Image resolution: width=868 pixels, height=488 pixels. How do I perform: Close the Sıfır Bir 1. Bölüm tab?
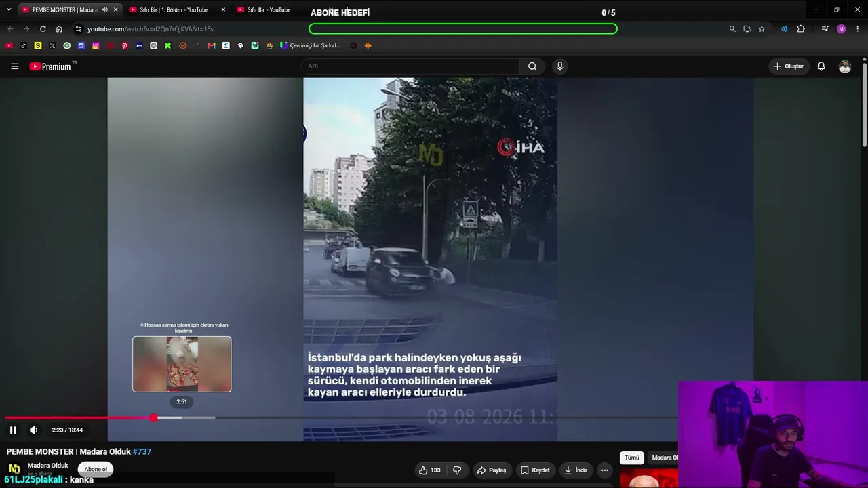(x=223, y=9)
